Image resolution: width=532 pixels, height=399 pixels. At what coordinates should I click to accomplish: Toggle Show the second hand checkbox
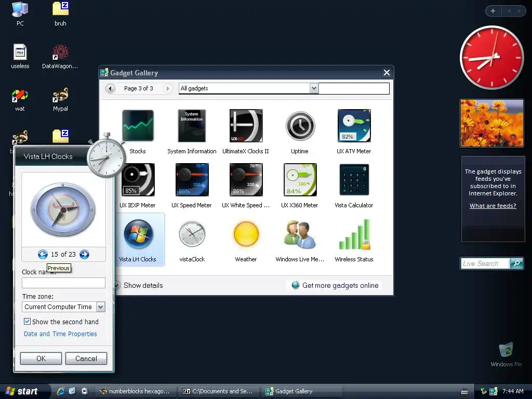[x=27, y=321]
